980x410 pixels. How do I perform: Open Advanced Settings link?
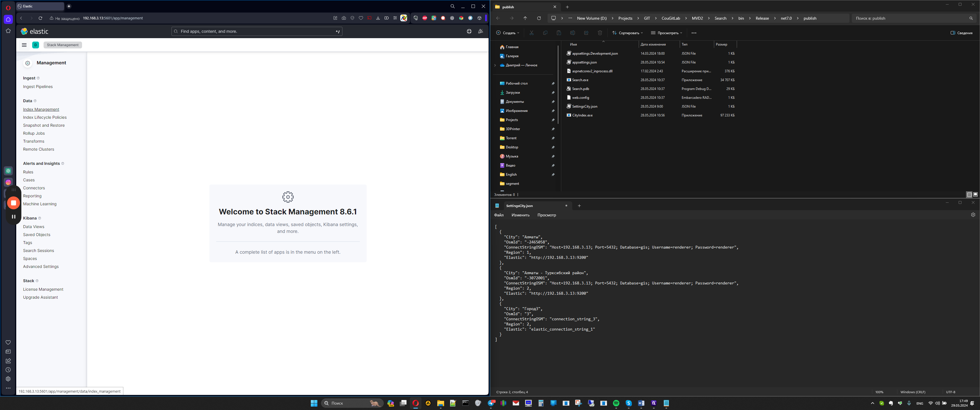coord(41,266)
